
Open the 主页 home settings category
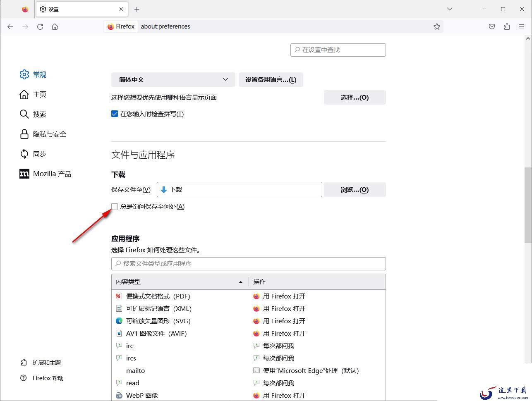33,94
